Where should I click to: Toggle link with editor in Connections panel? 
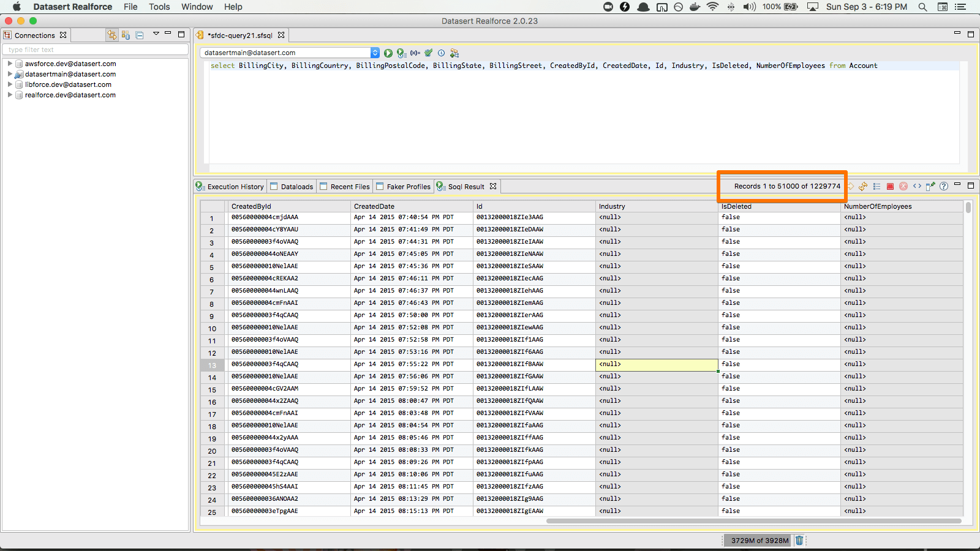click(111, 36)
